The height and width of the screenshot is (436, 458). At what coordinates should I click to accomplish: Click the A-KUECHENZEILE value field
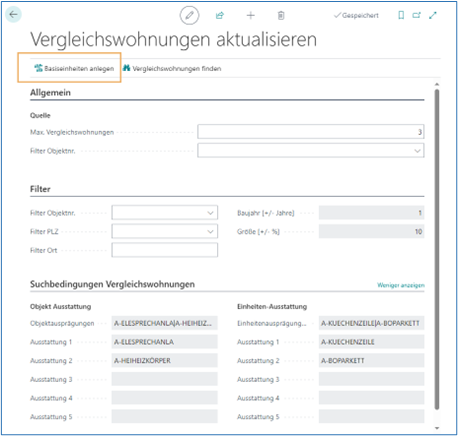[371, 342]
